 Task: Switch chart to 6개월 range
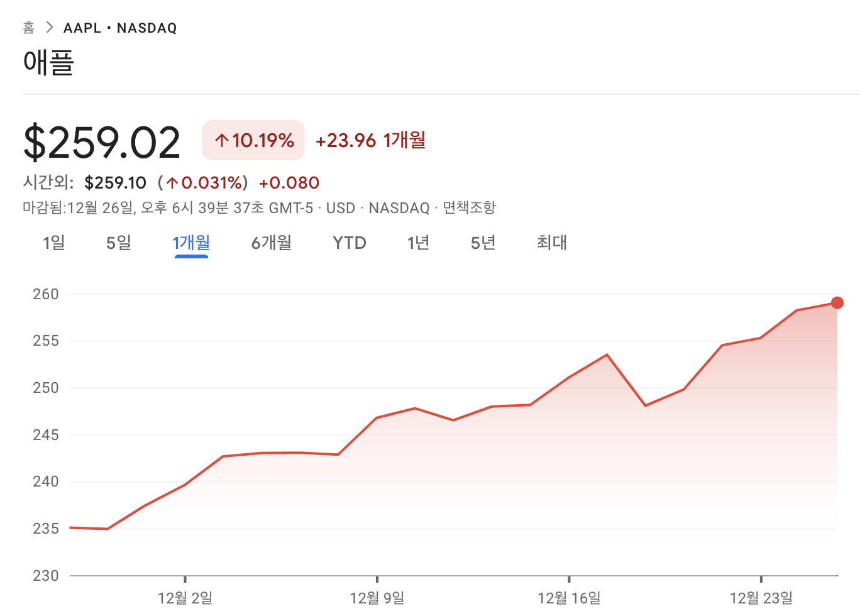click(272, 243)
